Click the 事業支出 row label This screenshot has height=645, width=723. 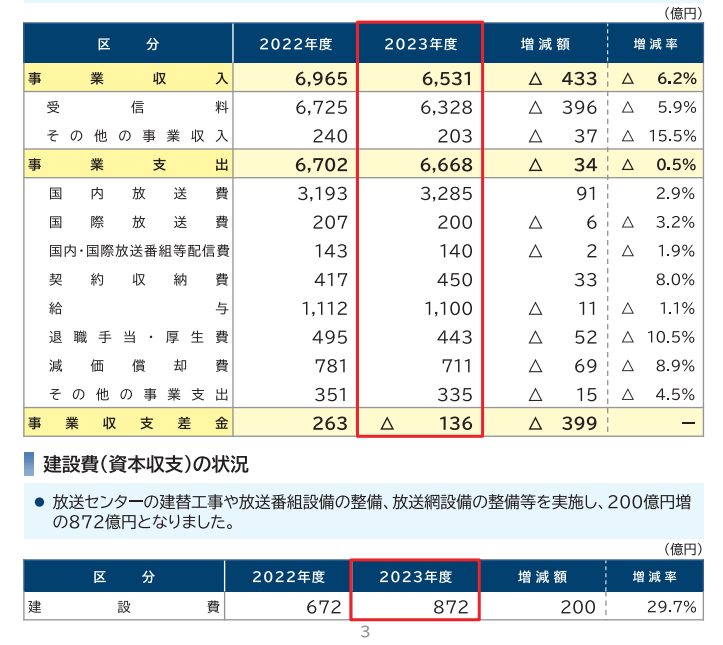128,164
